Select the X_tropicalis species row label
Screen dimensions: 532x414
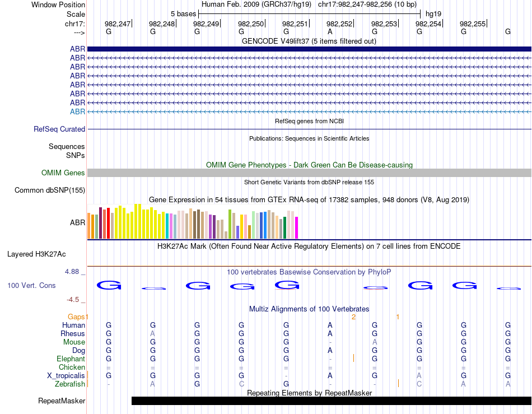[x=66, y=376]
